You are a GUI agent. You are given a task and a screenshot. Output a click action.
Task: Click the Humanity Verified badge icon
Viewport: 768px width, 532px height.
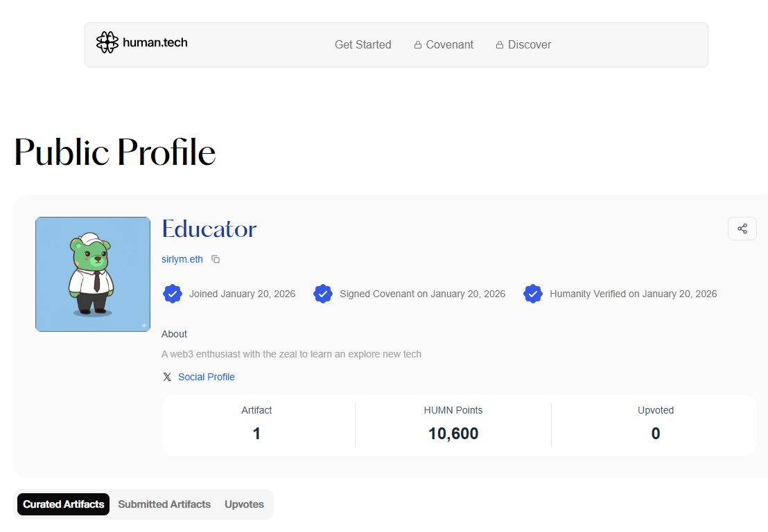tap(533, 294)
